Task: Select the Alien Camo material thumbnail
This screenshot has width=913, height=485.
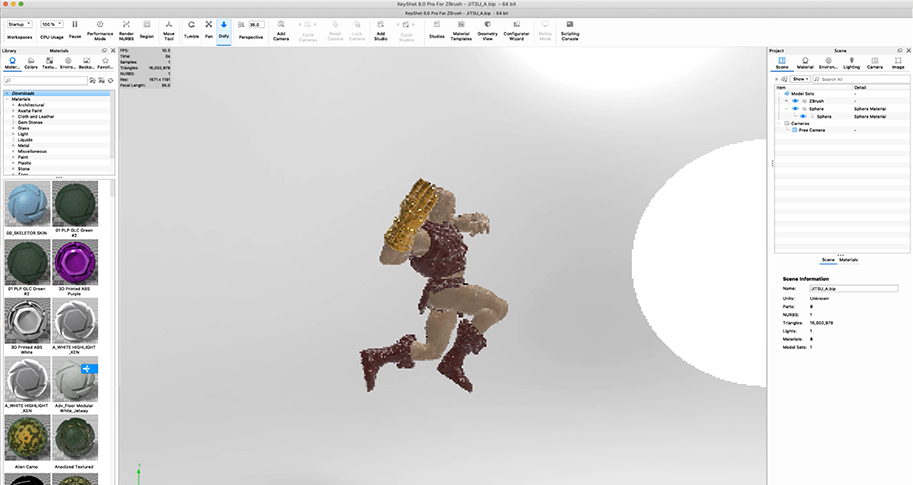Action: [x=27, y=438]
